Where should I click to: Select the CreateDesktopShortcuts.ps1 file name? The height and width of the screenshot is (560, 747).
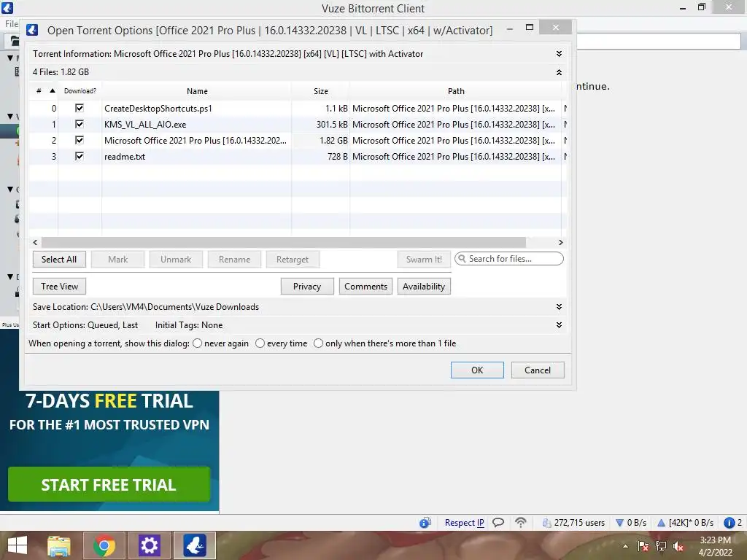(x=158, y=108)
